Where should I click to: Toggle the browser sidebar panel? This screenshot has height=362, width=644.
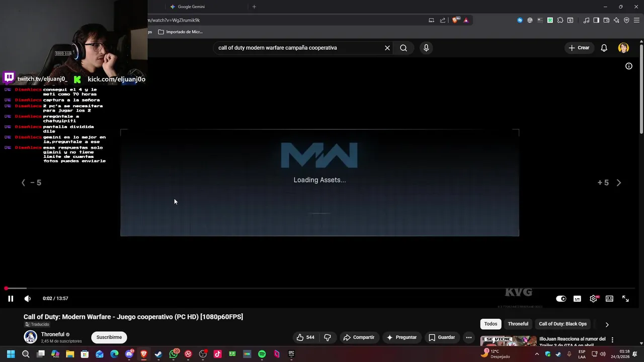[x=596, y=20]
